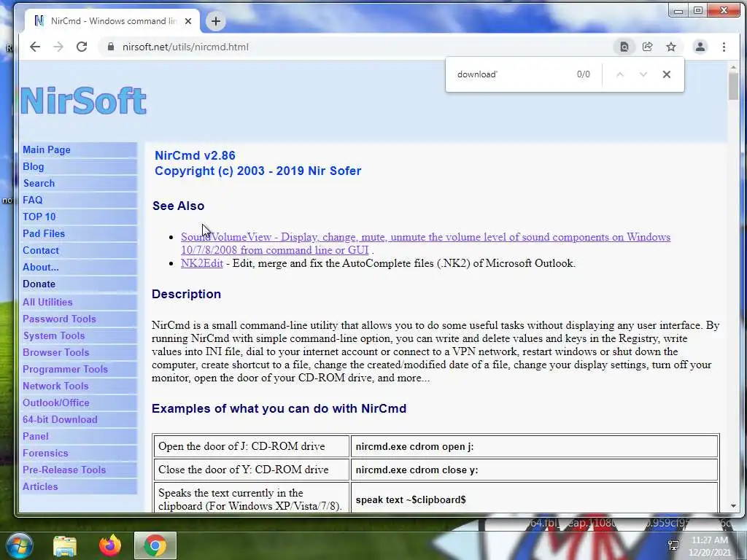747x560 pixels.
Task: Click the Donate sidebar link
Action: (39, 284)
